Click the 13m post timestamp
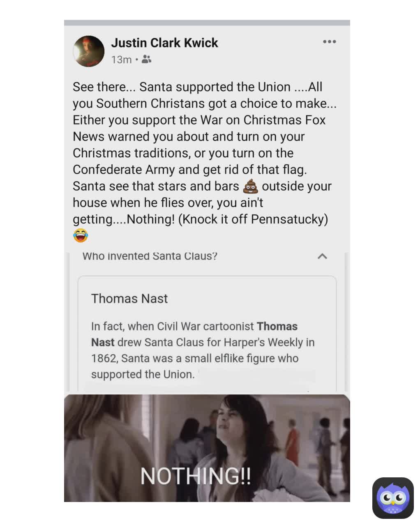The width and height of the screenshot is (420, 525). (x=121, y=60)
